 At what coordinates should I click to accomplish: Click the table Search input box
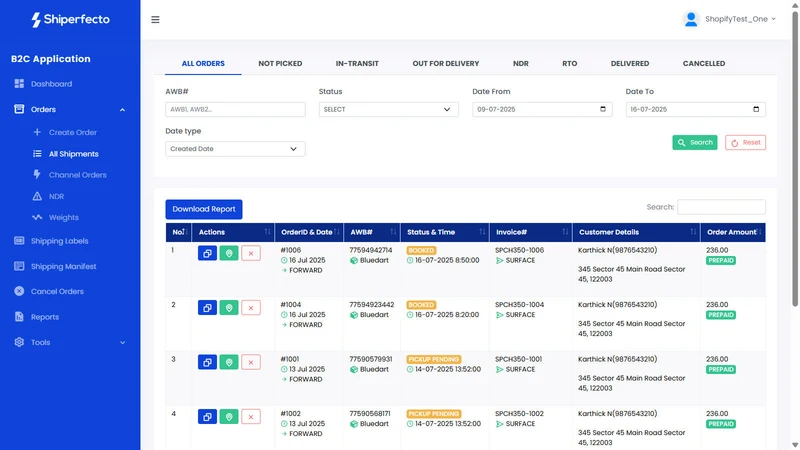pyautogui.click(x=721, y=207)
